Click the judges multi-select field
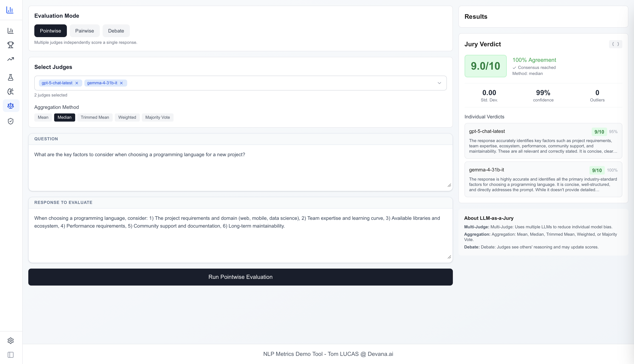Viewport: 634px width, 364px height. tap(240, 83)
